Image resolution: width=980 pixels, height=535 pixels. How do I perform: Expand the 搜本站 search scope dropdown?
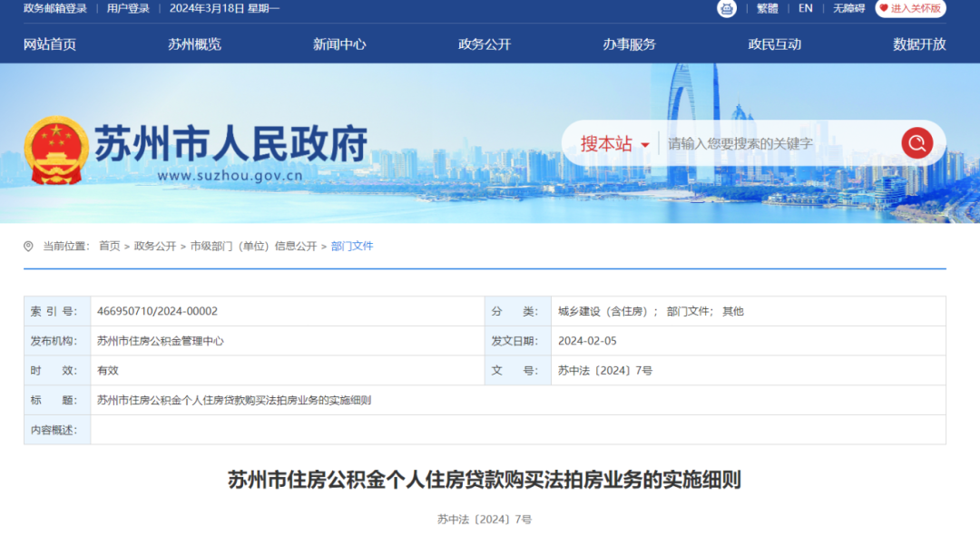(615, 144)
